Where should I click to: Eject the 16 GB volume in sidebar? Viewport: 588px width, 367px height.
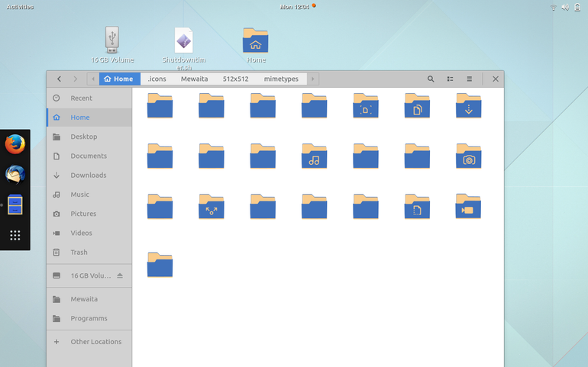click(120, 275)
